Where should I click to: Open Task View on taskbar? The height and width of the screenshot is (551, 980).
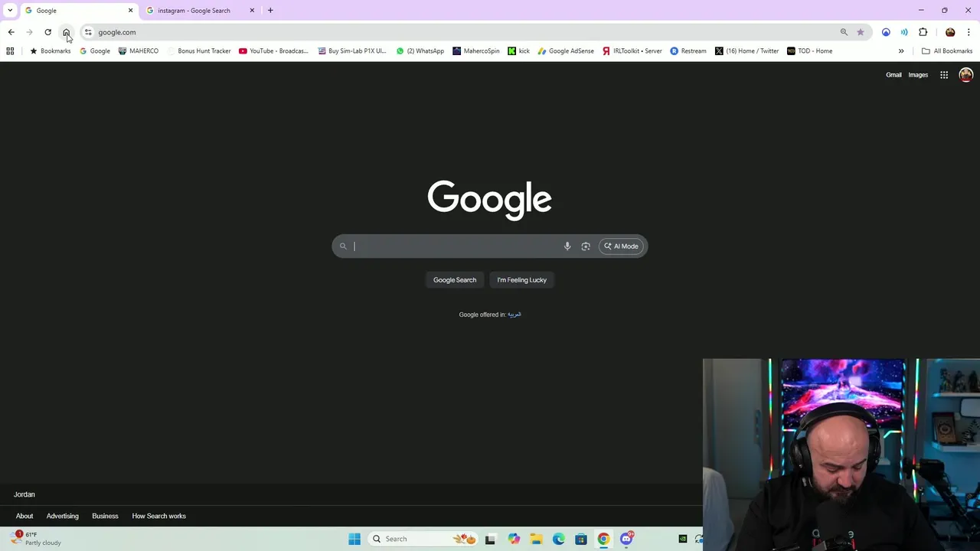(490, 539)
